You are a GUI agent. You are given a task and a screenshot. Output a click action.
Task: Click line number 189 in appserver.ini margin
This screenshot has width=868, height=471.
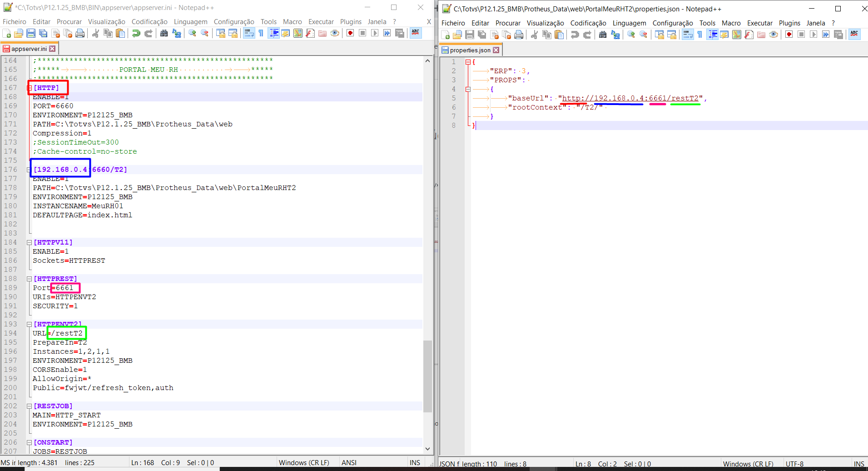(10, 288)
